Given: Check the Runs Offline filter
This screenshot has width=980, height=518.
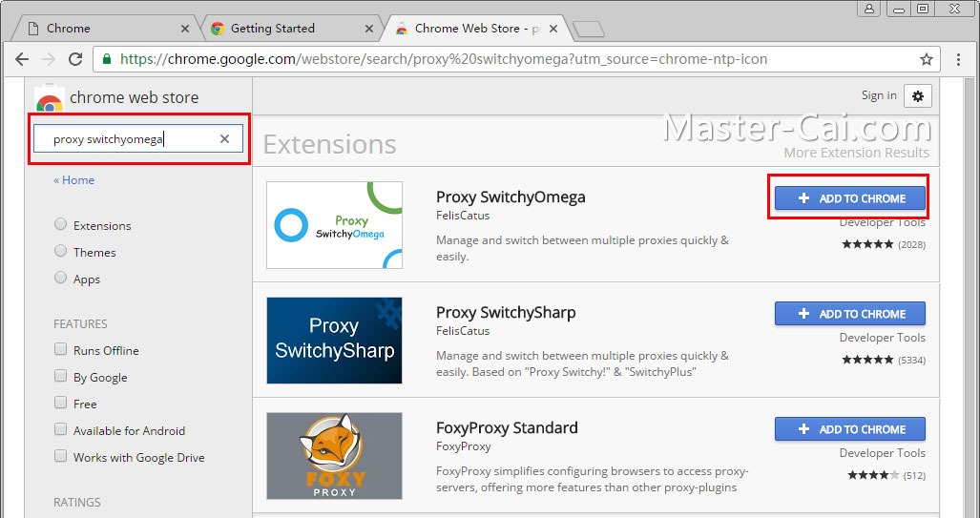Looking at the screenshot, I should coord(61,348).
